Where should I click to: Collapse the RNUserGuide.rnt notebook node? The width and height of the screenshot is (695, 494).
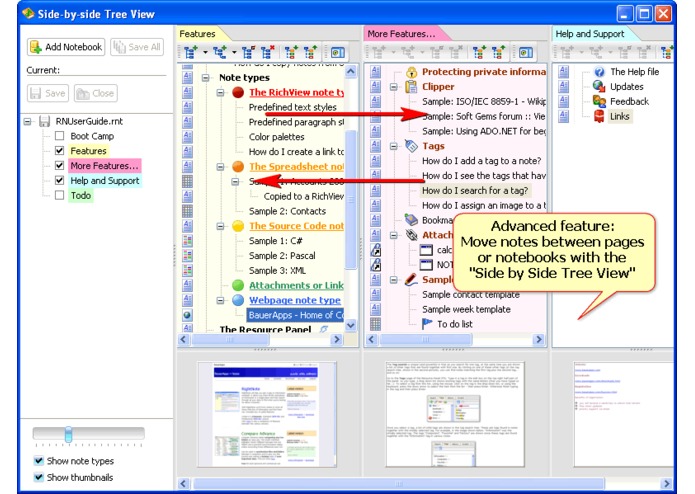(x=28, y=121)
